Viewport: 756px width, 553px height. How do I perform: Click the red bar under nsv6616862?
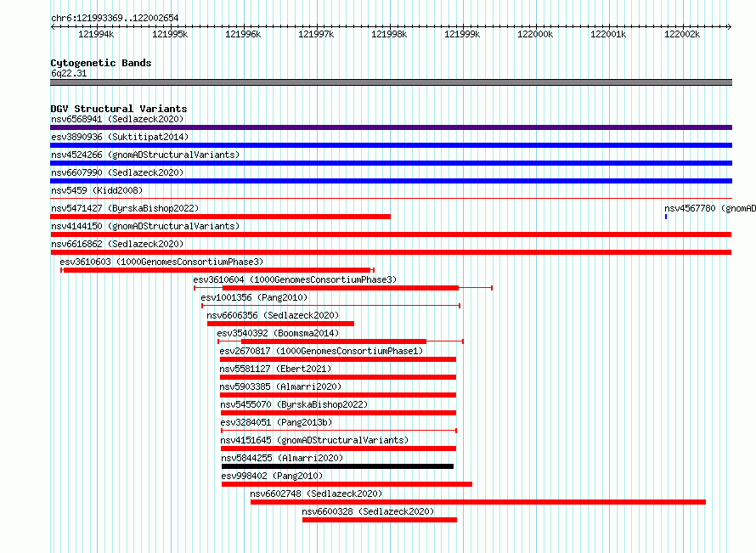[391, 252]
